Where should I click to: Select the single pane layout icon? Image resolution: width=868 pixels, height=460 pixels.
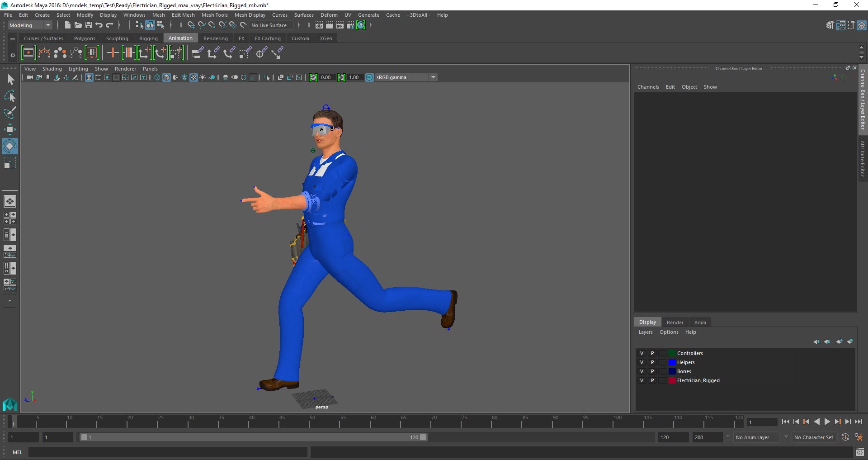point(10,201)
